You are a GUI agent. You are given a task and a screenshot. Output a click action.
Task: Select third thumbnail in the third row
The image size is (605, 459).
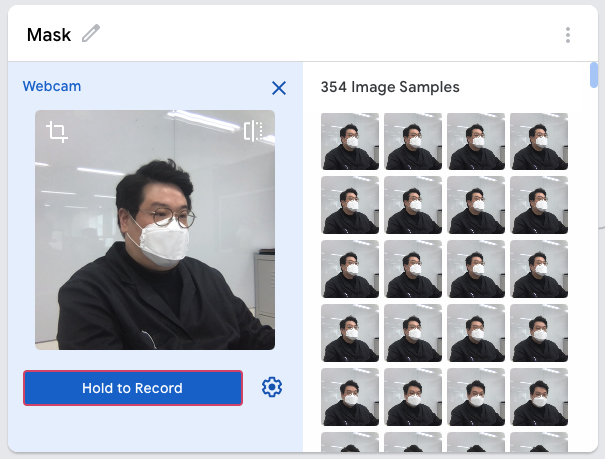[x=476, y=269]
